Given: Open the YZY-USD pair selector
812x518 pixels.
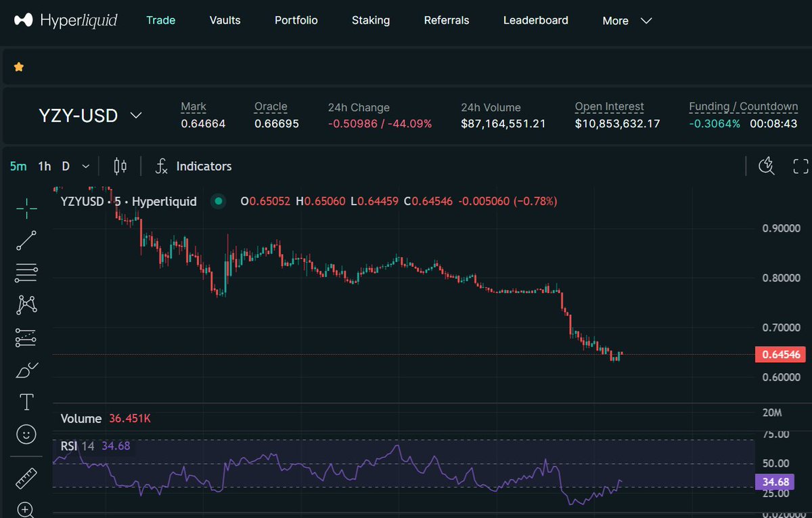Looking at the screenshot, I should pyautogui.click(x=90, y=116).
